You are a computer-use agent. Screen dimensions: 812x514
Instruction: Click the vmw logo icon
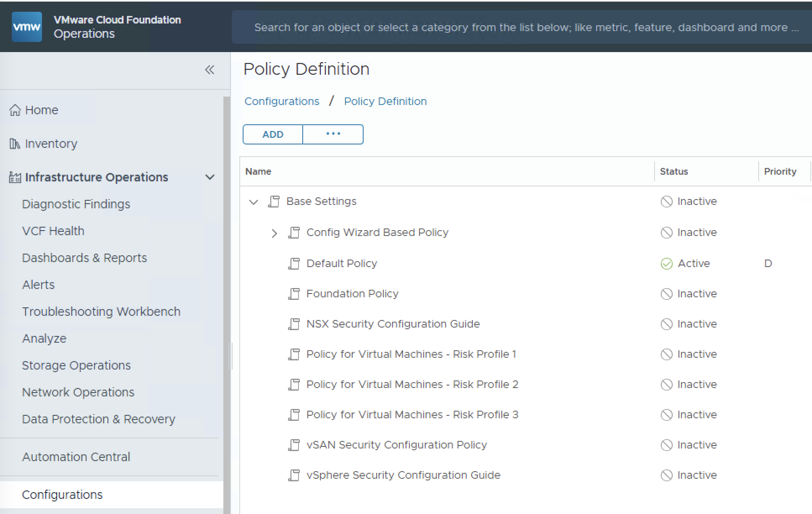point(27,27)
